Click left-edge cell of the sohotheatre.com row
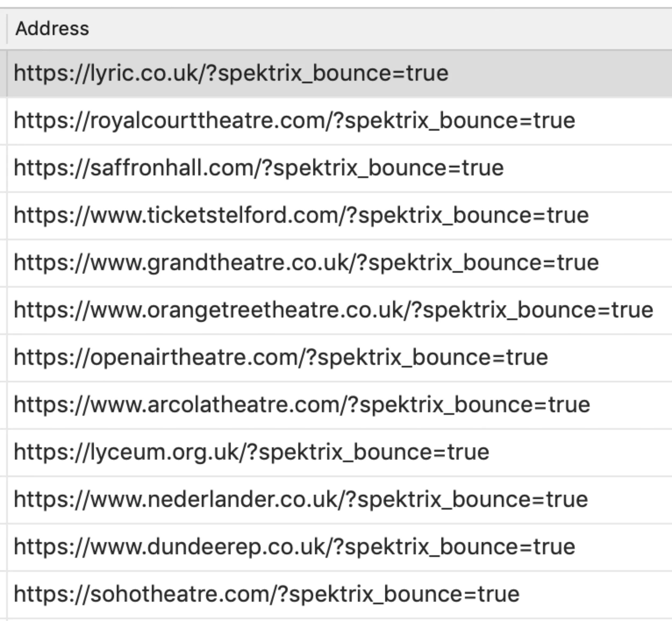This screenshot has width=672, height=621. [x=3, y=595]
